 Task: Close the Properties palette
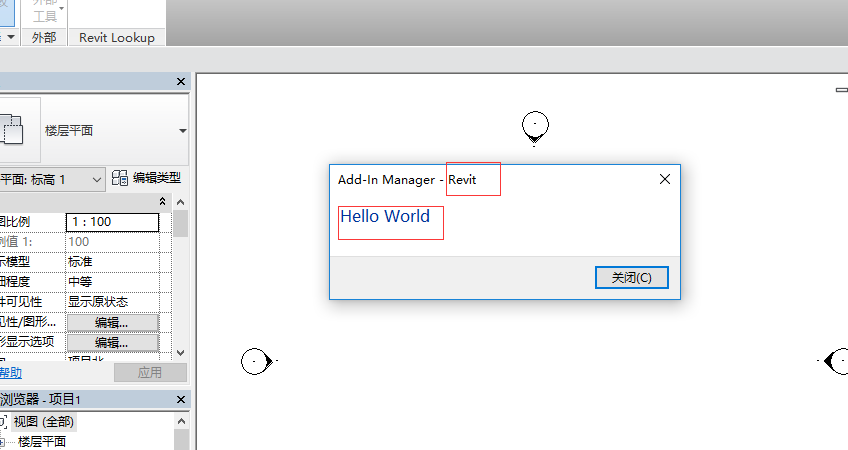point(181,81)
